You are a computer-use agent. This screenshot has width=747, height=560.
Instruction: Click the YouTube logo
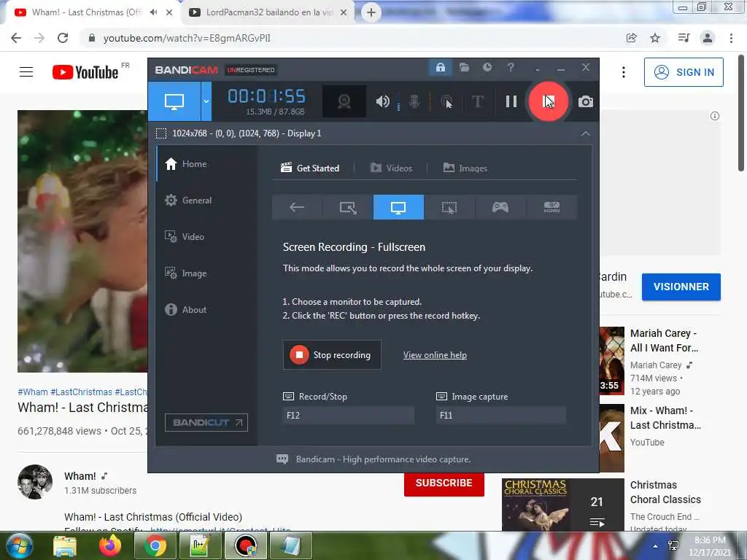(x=85, y=72)
